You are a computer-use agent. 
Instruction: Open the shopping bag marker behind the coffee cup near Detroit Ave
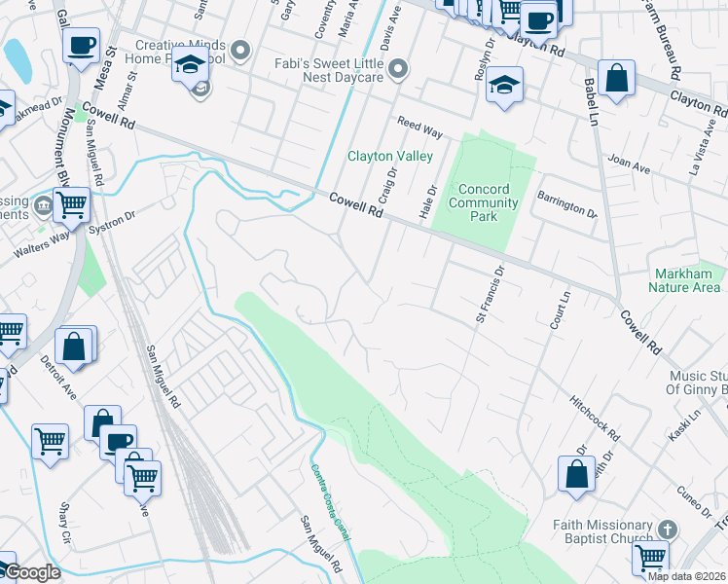pyautogui.click(x=100, y=422)
